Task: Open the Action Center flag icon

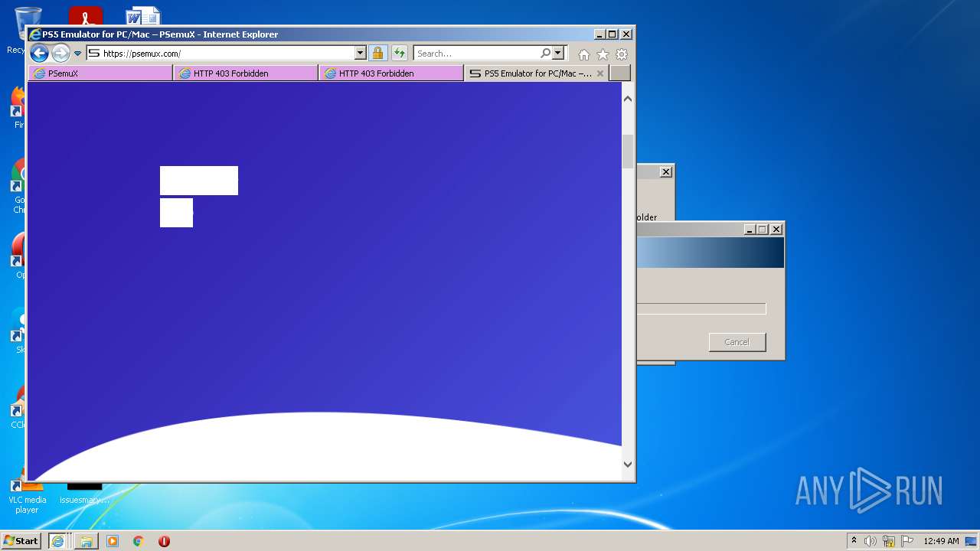Action: 907,541
